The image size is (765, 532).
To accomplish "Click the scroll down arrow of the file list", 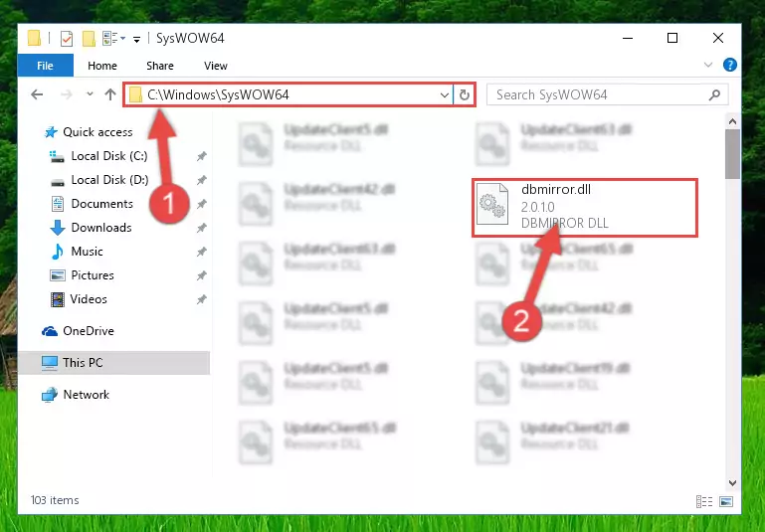I will click(x=732, y=482).
